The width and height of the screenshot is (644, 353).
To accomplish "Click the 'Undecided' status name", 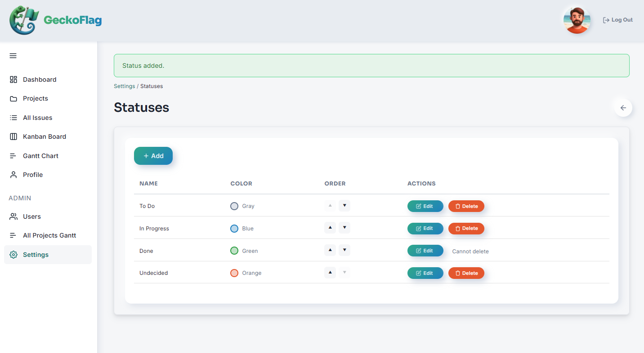I will pos(153,273).
